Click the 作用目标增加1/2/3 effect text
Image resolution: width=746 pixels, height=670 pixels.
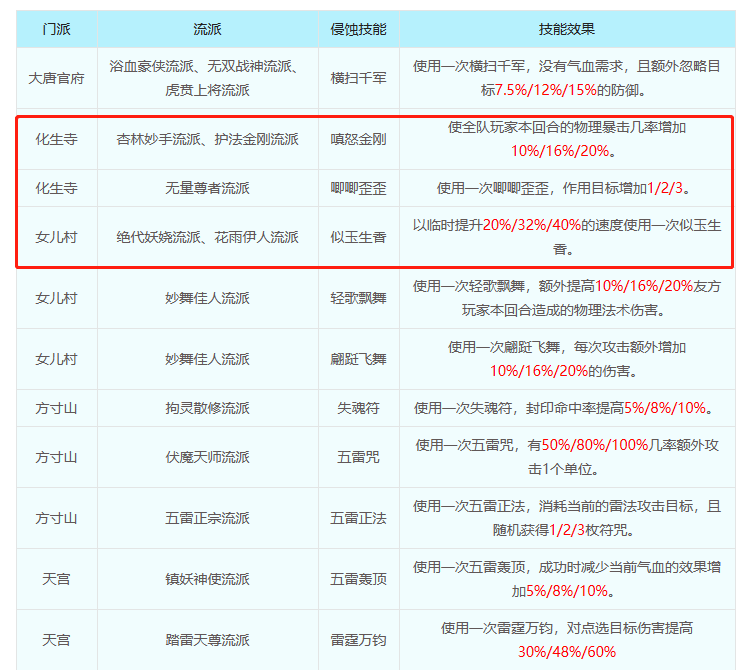tap(567, 188)
